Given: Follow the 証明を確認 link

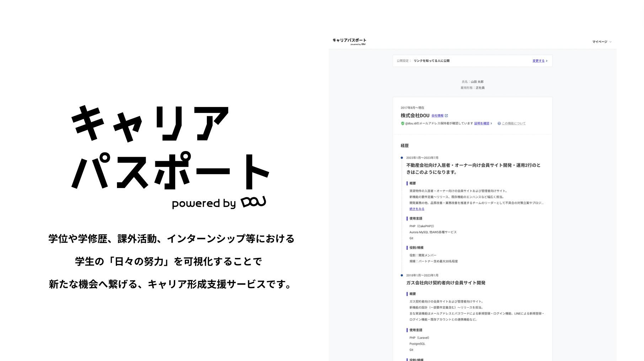Looking at the screenshot, I should click(x=483, y=123).
